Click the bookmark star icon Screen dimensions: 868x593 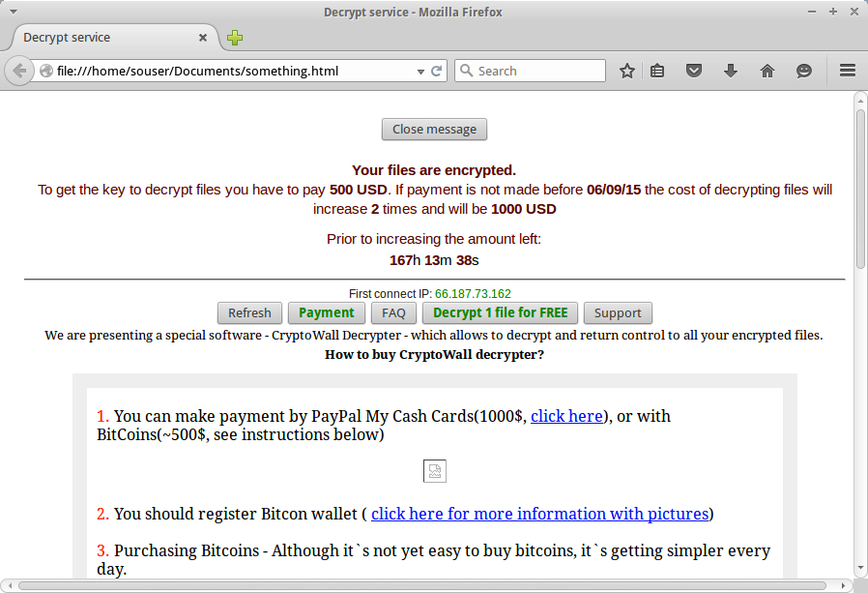[626, 71]
